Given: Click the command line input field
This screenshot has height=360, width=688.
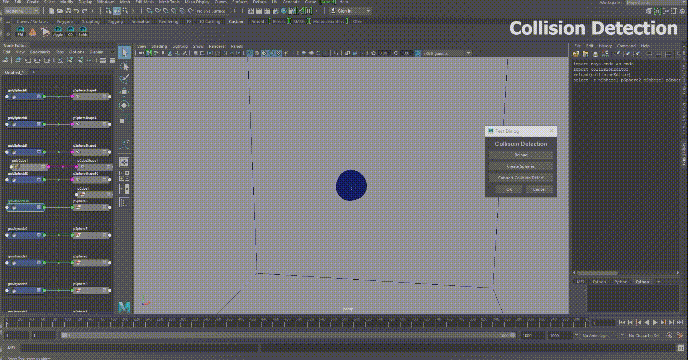Looking at the screenshot, I should (x=140, y=348).
